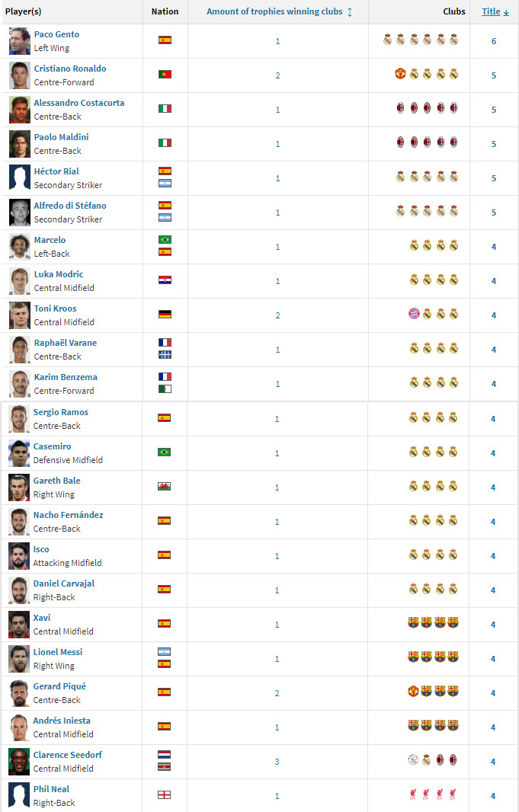The height and width of the screenshot is (812, 519).
Task: Open Sergio Ramos player profile link
Action: click(x=60, y=412)
